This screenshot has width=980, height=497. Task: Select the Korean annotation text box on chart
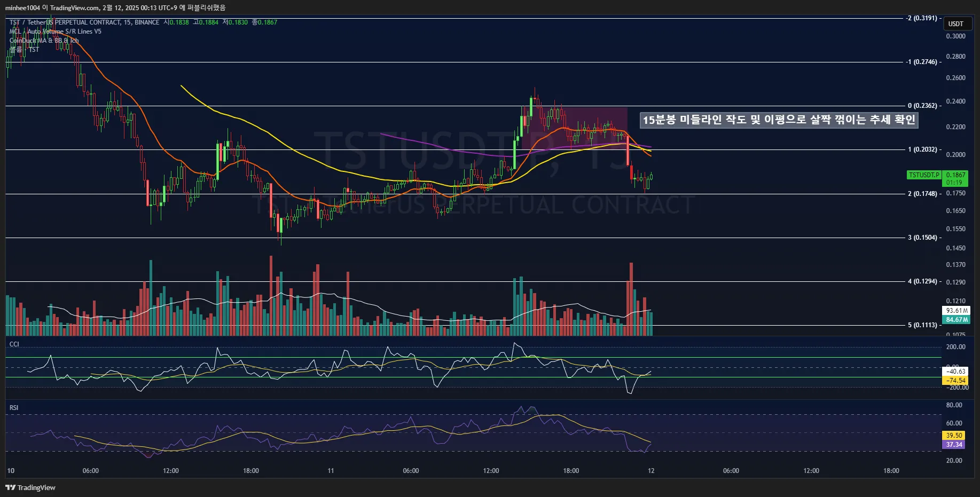pyautogui.click(x=779, y=120)
